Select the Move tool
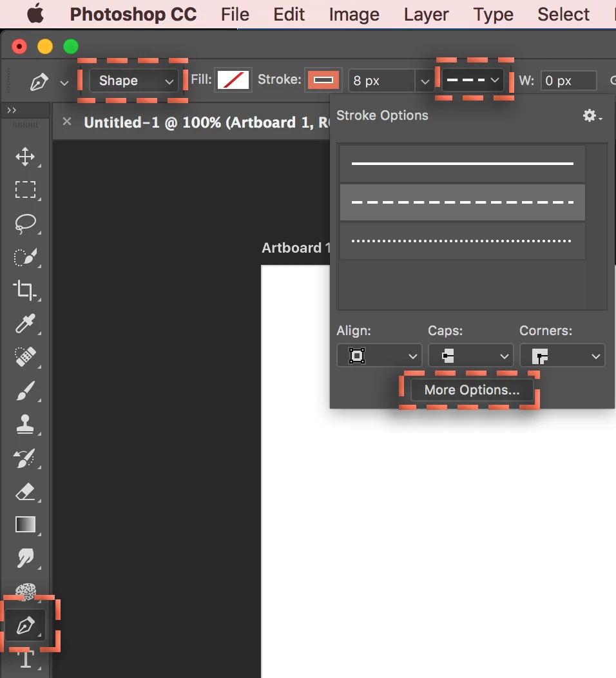 coord(25,157)
